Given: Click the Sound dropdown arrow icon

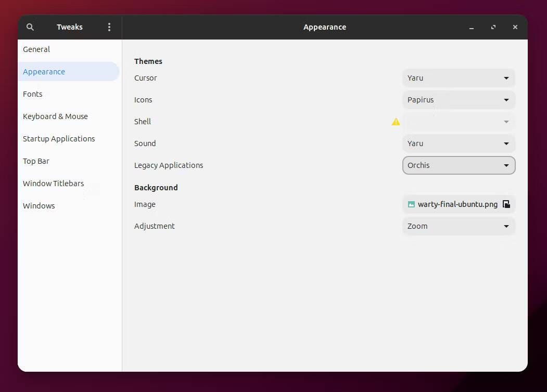Looking at the screenshot, I should pos(505,143).
